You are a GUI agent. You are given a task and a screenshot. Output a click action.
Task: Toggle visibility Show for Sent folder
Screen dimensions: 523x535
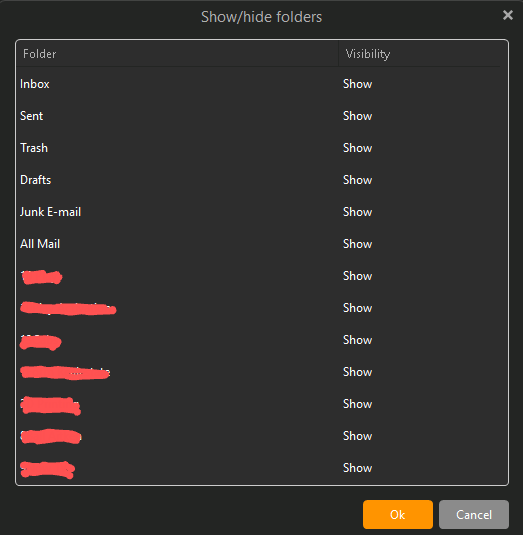click(x=357, y=116)
